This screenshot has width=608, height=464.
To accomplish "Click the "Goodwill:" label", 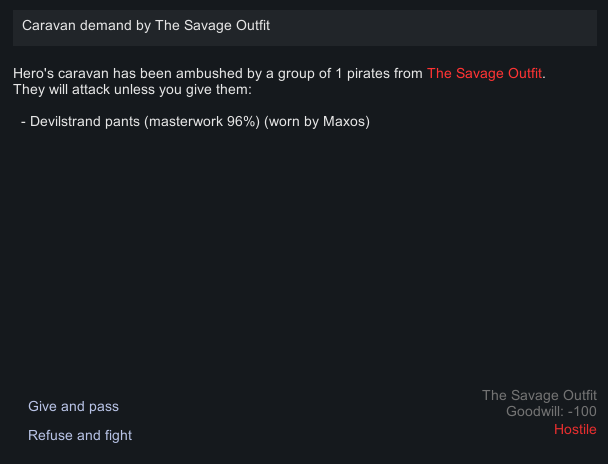I will click(535, 412).
